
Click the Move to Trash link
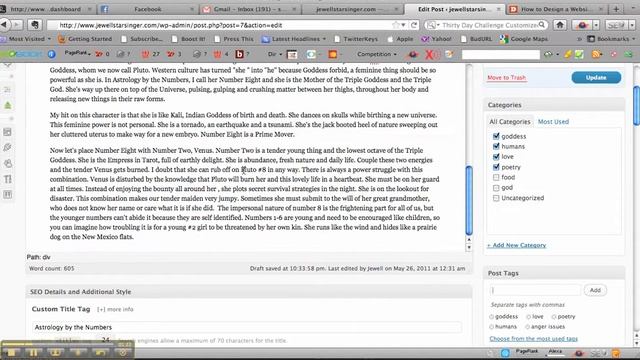[507, 78]
